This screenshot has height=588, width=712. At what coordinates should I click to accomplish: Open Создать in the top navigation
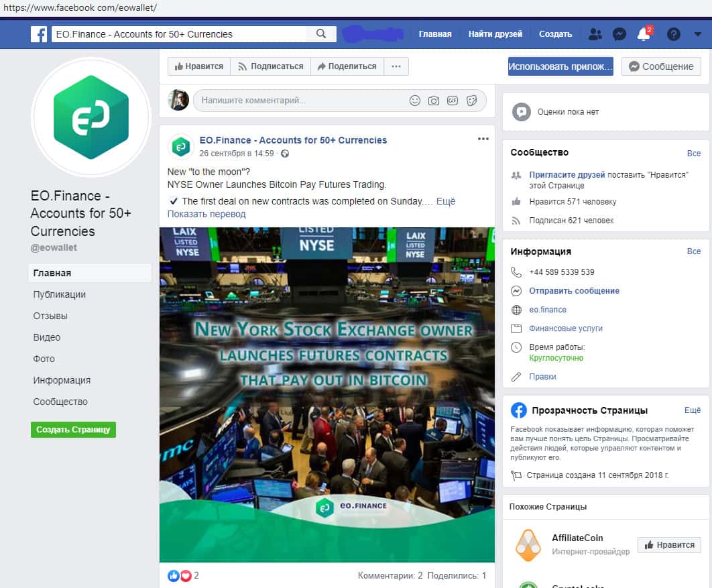click(555, 34)
